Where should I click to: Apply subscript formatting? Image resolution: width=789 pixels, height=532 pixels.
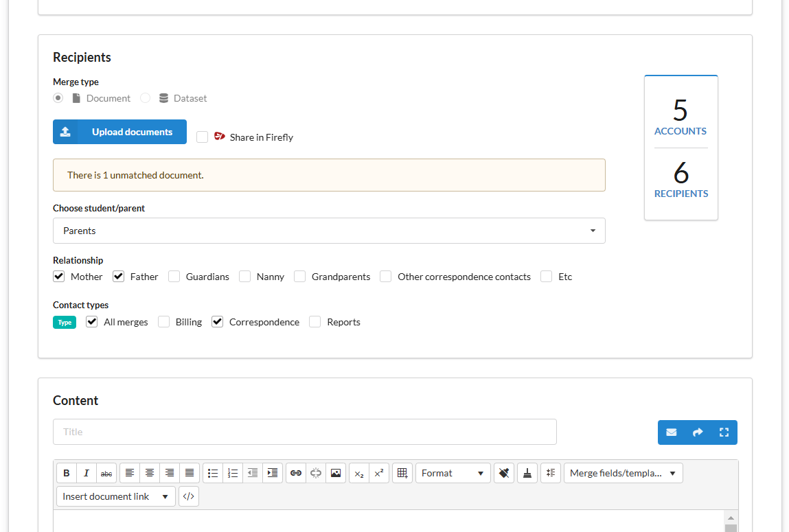point(358,473)
